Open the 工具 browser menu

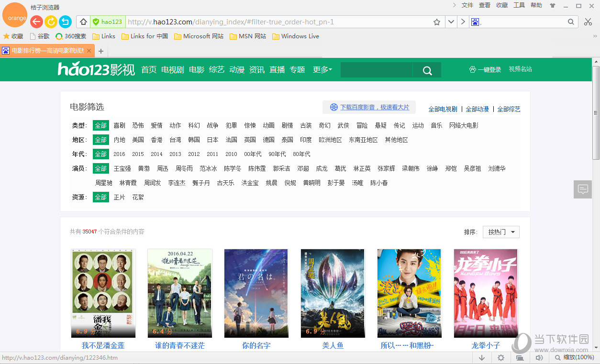coord(519,5)
